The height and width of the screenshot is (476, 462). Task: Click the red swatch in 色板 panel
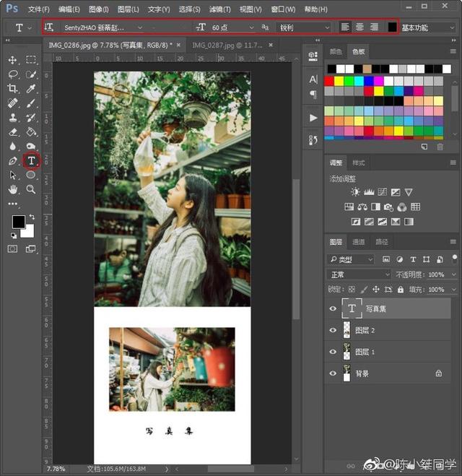tap(329, 81)
